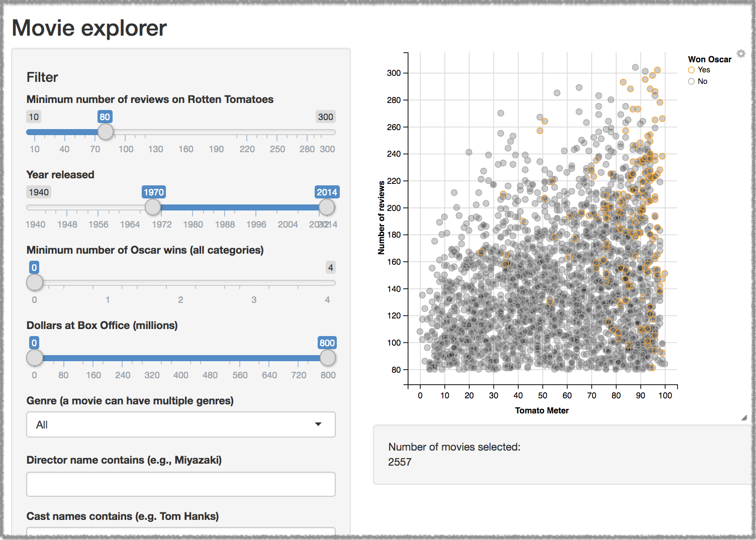Image resolution: width=756 pixels, height=540 pixels.
Task: Click the Box Office lower handle at 0
Action: point(35,358)
